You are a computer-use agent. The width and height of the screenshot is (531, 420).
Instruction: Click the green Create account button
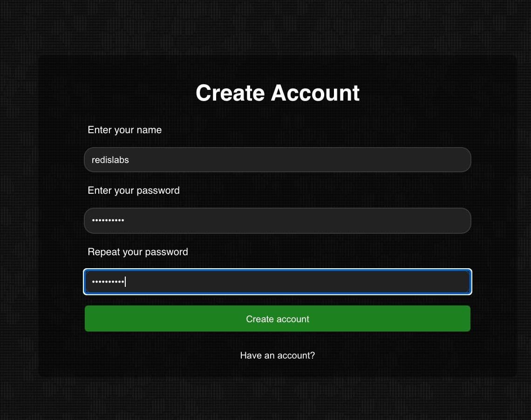(x=277, y=318)
